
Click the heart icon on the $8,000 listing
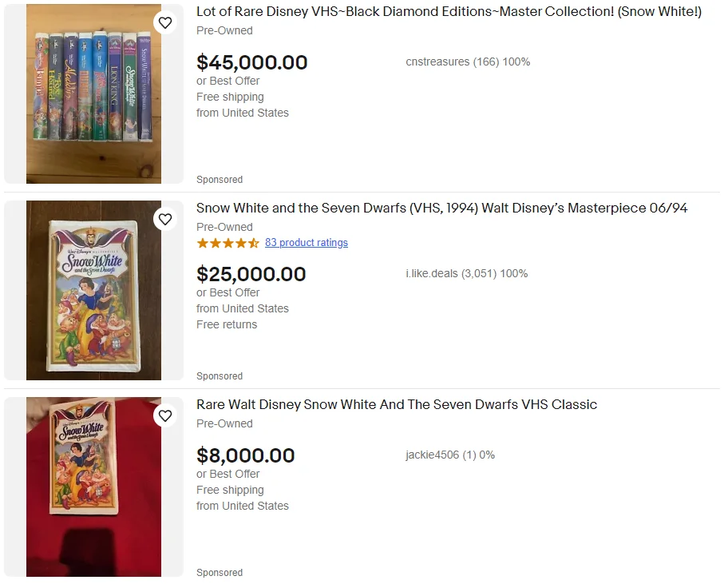pyautogui.click(x=165, y=415)
